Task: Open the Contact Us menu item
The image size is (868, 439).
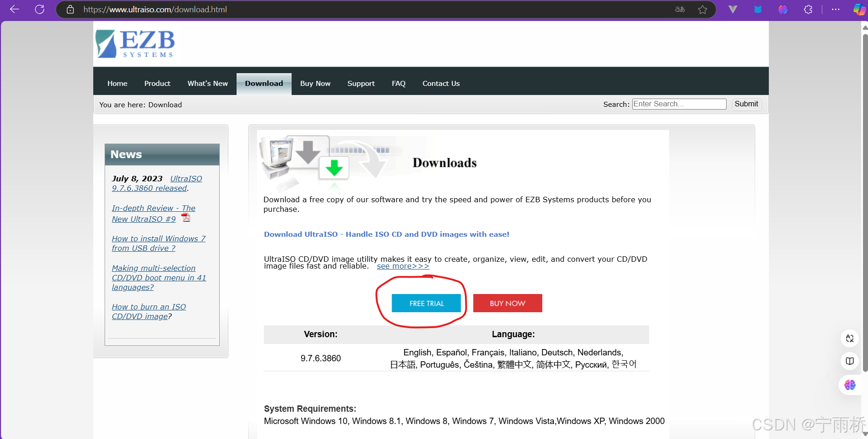Action: pyautogui.click(x=441, y=84)
